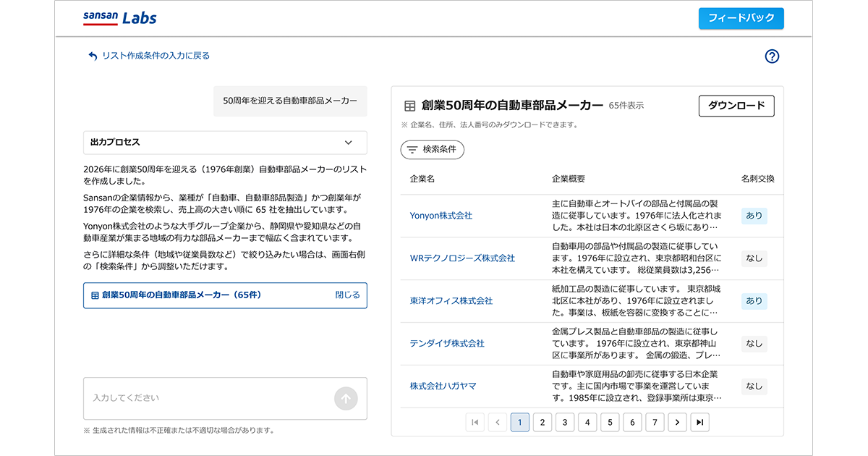This screenshot has height=456, width=868.
Task: Open the help question mark icon
Action: pos(772,56)
